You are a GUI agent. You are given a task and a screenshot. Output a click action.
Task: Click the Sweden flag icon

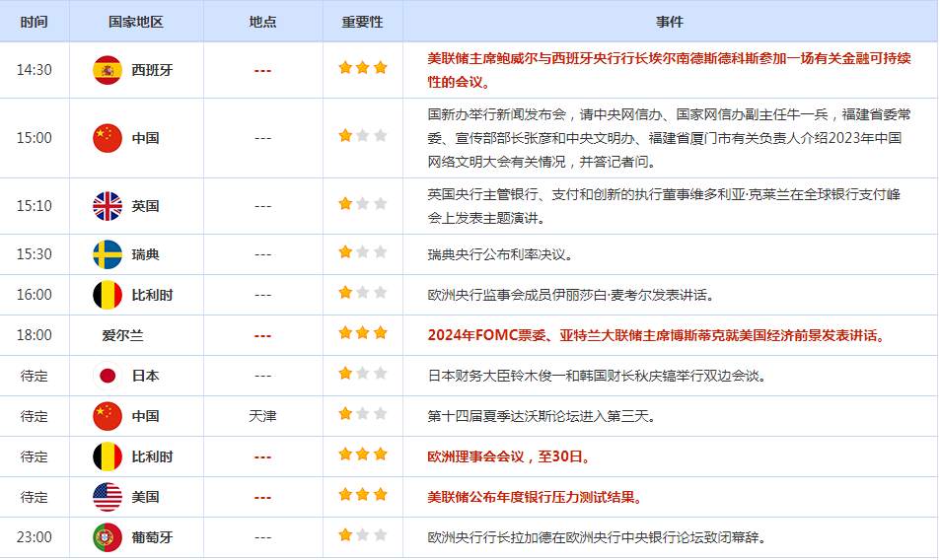[x=108, y=254]
